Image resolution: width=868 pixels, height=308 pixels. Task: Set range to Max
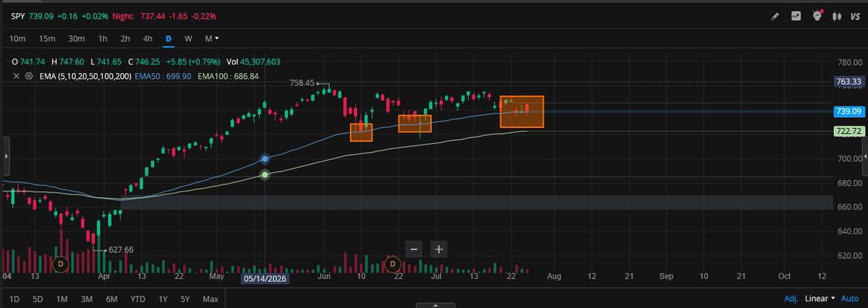pos(210,298)
